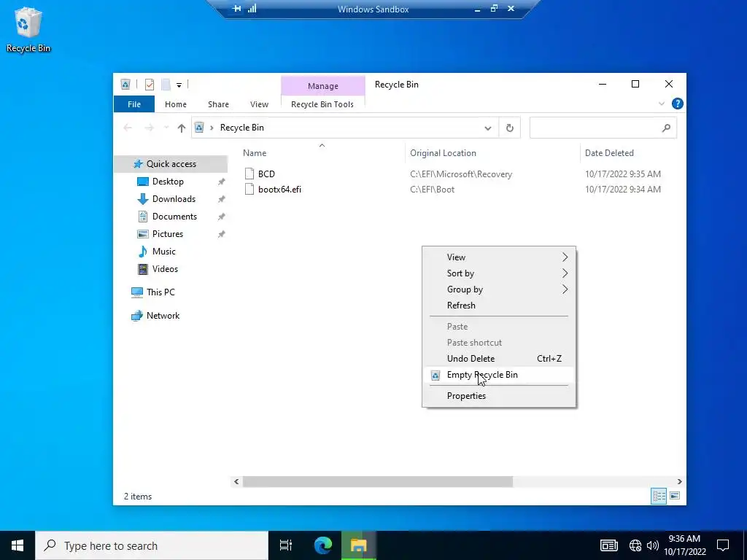Select the Manage contextual tab
747x560 pixels.
[x=323, y=86]
